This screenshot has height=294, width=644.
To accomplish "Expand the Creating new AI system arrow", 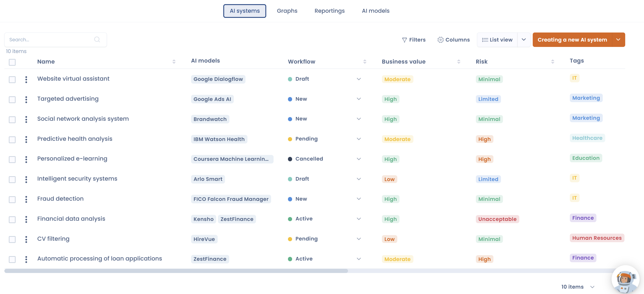I will 618,40.
